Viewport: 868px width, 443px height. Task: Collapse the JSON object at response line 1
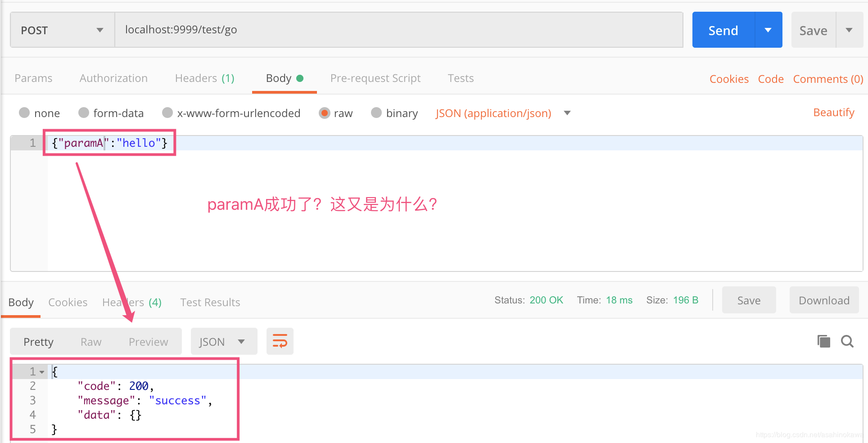pyautogui.click(x=42, y=372)
